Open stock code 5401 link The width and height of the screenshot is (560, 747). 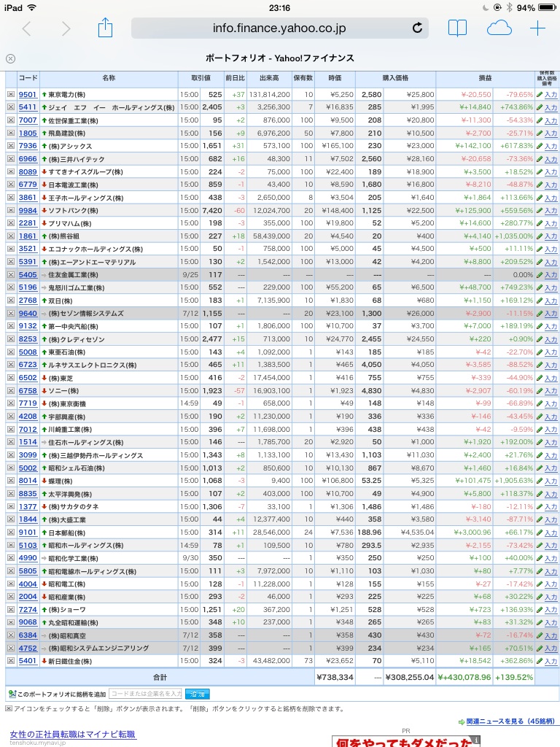(28, 660)
